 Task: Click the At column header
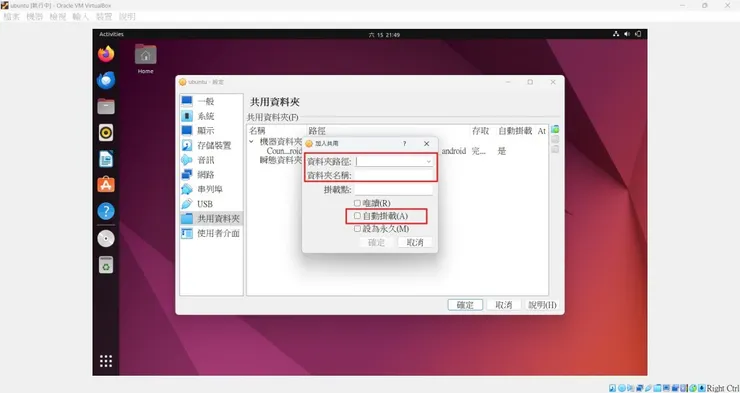[542, 131]
